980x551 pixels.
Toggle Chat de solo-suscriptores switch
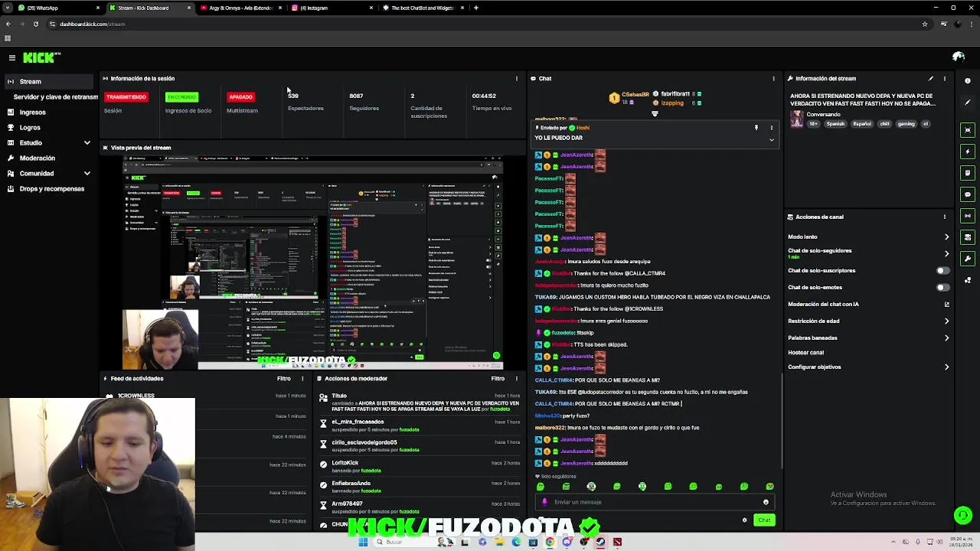pos(942,270)
